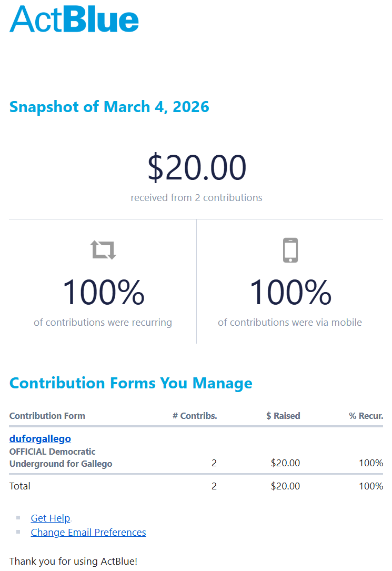392x571 pixels.
Task: Click the 100% above via mobile text
Action: pos(290,293)
